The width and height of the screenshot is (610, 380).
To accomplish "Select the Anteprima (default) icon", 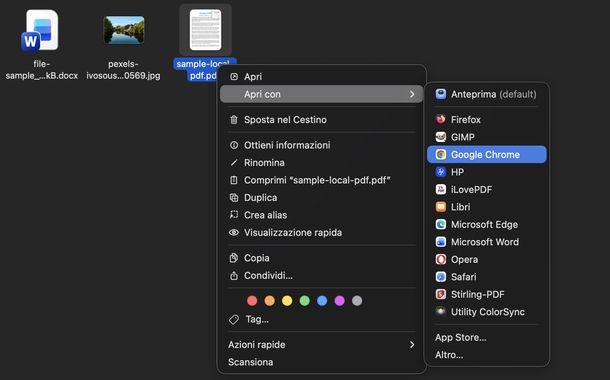I will pyautogui.click(x=440, y=94).
